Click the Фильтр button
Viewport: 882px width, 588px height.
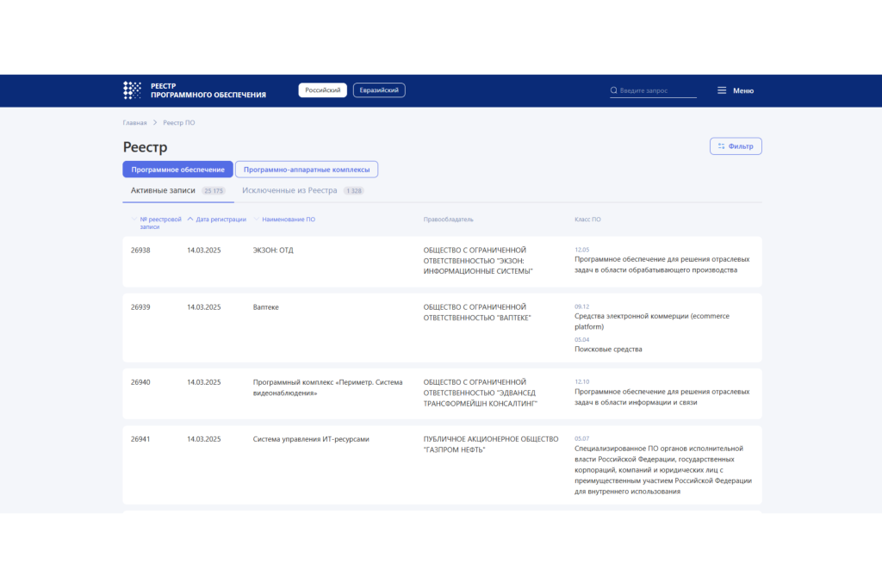click(736, 146)
